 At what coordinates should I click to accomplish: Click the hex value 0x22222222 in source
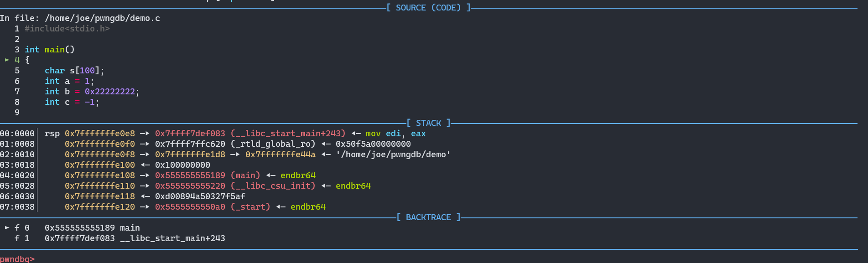pos(110,92)
